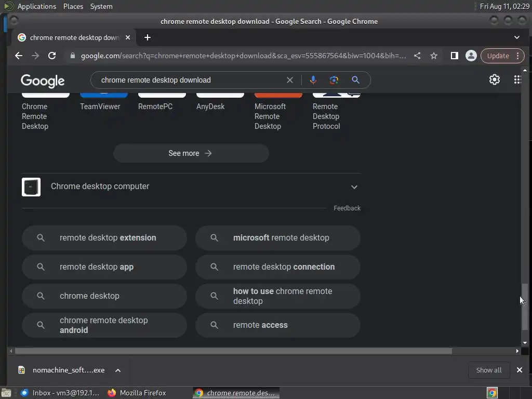Show all downloads
This screenshot has width=532, height=399.
(x=488, y=370)
